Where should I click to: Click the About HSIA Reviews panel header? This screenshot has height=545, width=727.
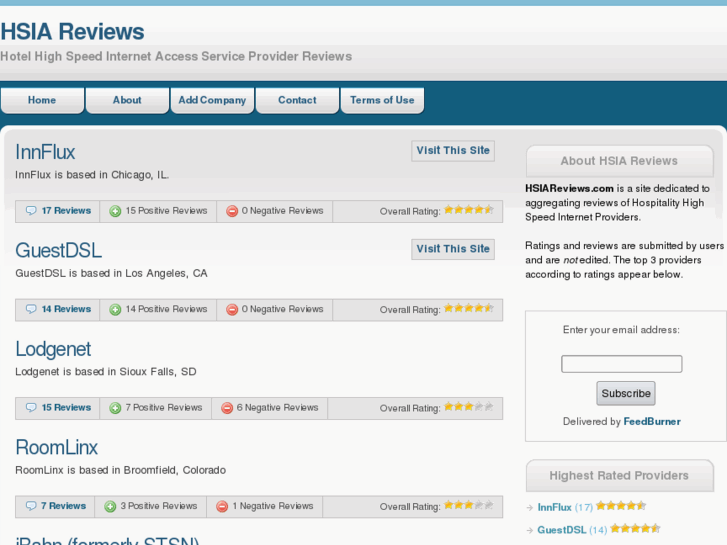click(x=619, y=161)
